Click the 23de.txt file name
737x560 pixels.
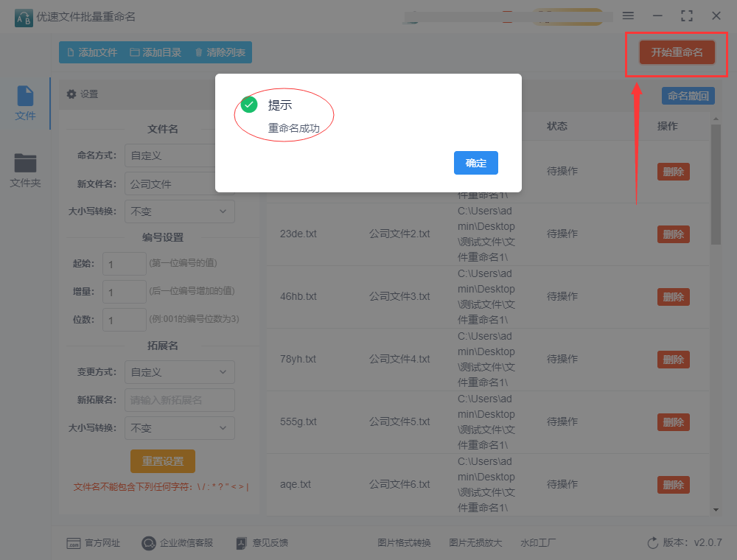(298, 234)
